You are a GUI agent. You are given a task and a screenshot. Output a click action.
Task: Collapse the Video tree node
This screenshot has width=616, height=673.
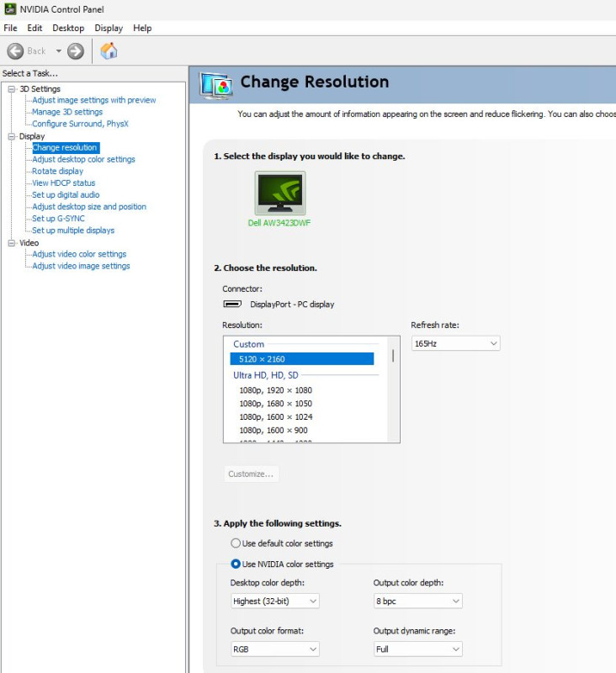(12, 243)
